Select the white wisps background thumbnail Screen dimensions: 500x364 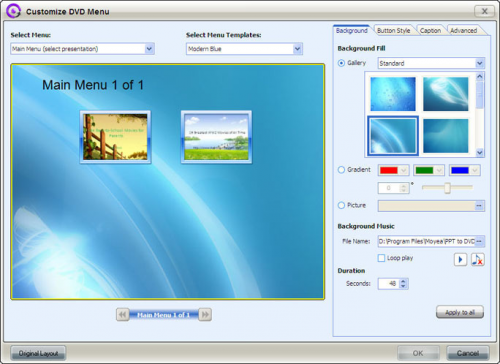click(446, 94)
